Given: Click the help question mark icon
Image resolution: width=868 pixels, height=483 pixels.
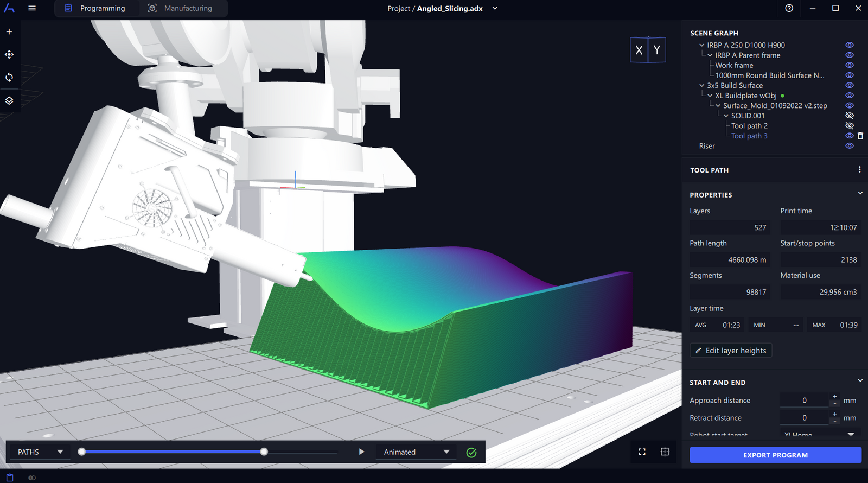Looking at the screenshot, I should [x=789, y=8].
